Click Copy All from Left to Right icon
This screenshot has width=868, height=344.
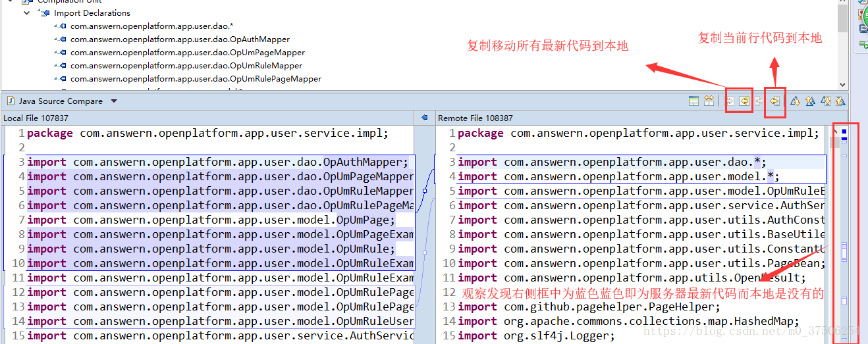(730, 101)
